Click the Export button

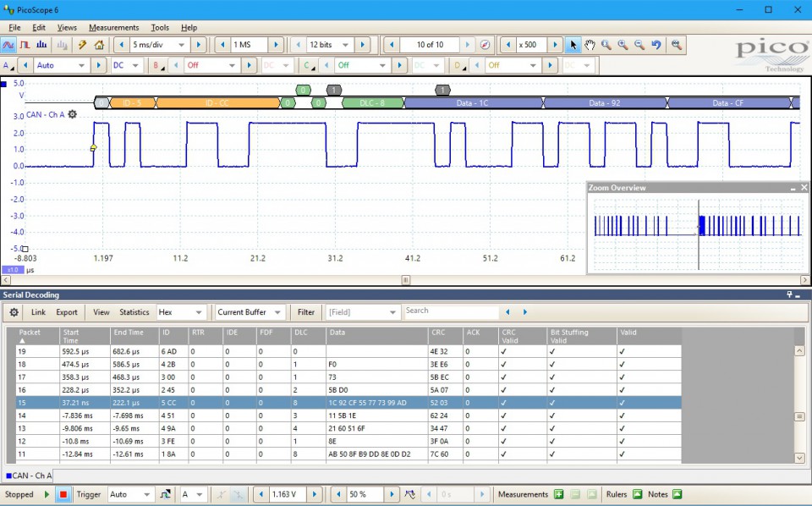(67, 312)
